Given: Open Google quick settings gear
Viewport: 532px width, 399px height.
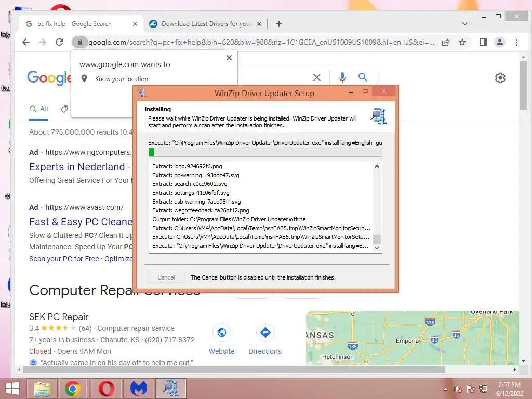Looking at the screenshot, I should click(x=500, y=78).
